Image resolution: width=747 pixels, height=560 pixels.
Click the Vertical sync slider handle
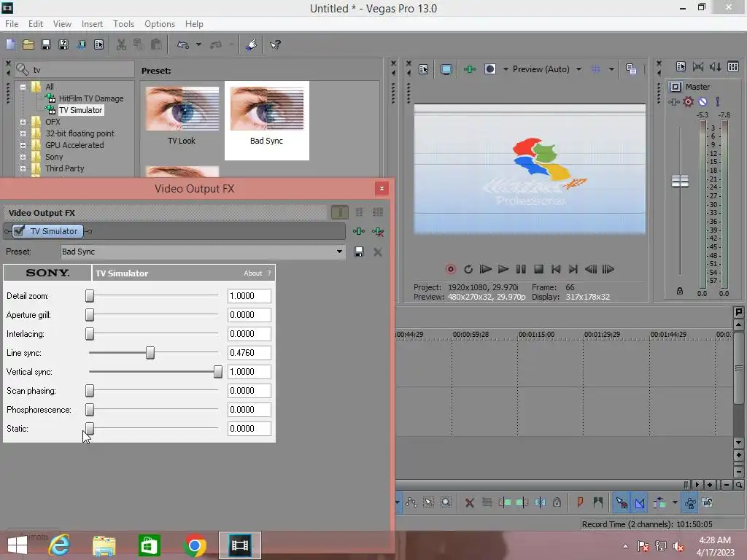tap(217, 372)
